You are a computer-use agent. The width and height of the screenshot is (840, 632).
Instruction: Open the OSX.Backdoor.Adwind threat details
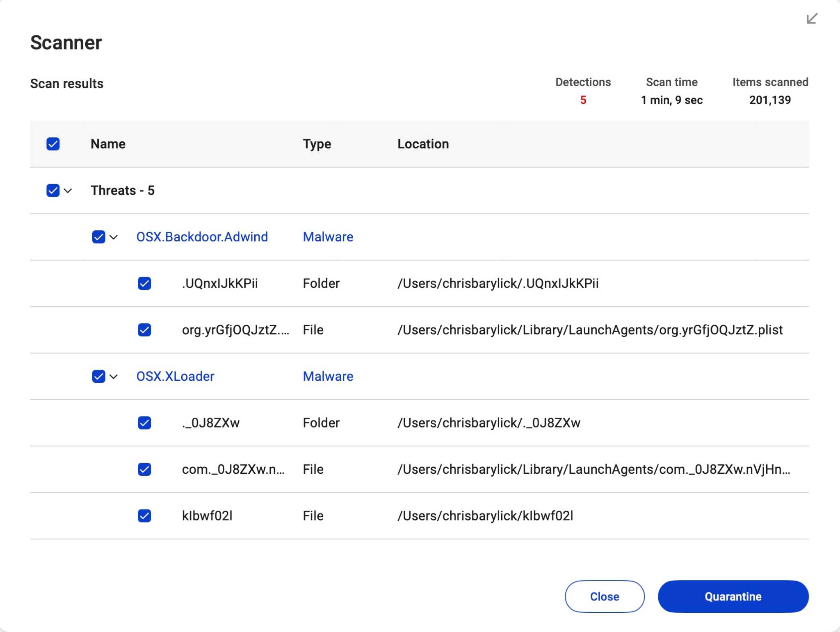point(202,236)
